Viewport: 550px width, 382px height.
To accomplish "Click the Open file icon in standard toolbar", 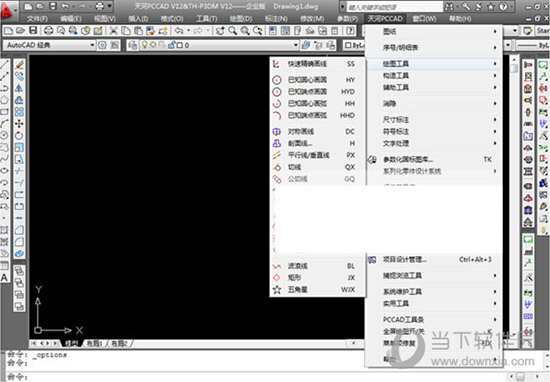I will 20,31.
